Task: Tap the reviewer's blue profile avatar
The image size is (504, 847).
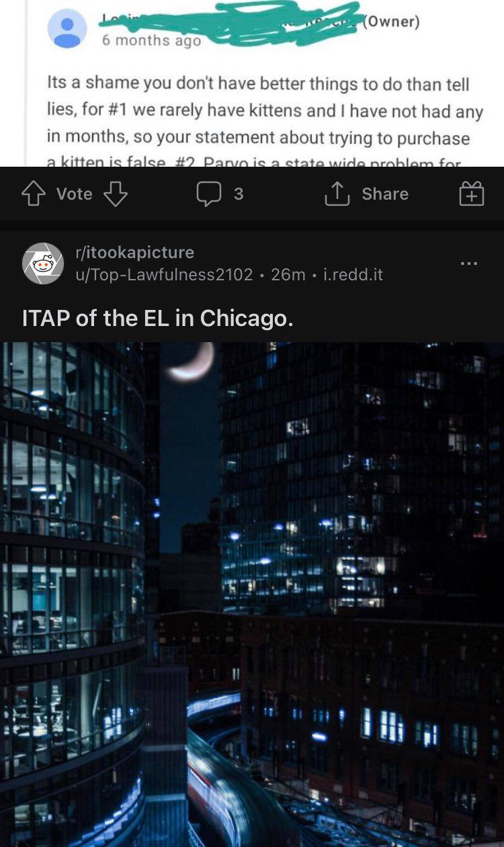Action: click(x=67, y=29)
